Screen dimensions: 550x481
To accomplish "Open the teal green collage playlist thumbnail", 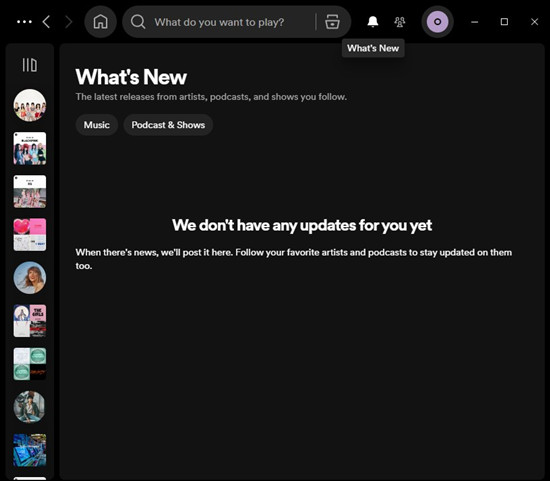I will 30,364.
